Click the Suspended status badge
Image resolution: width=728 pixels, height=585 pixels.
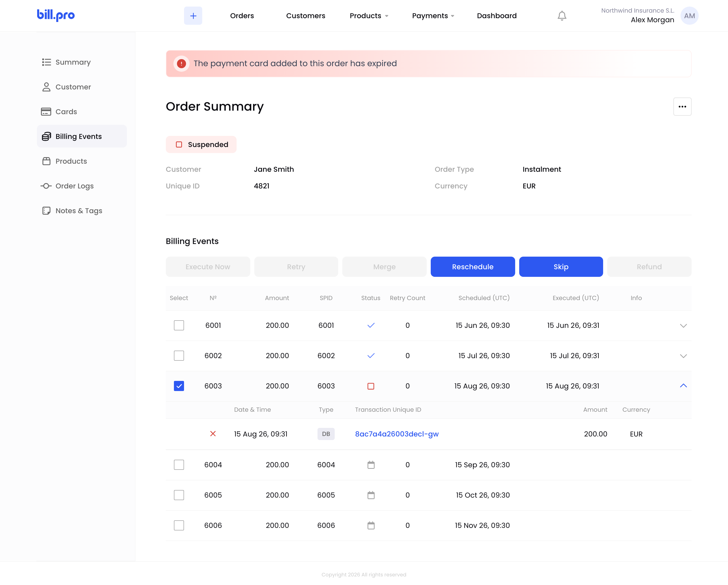(x=201, y=144)
